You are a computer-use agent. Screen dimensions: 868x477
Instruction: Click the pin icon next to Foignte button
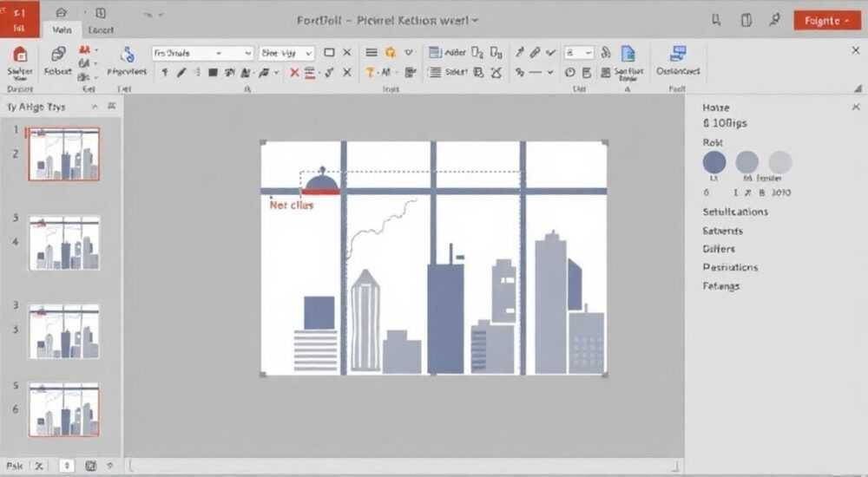tap(775, 20)
